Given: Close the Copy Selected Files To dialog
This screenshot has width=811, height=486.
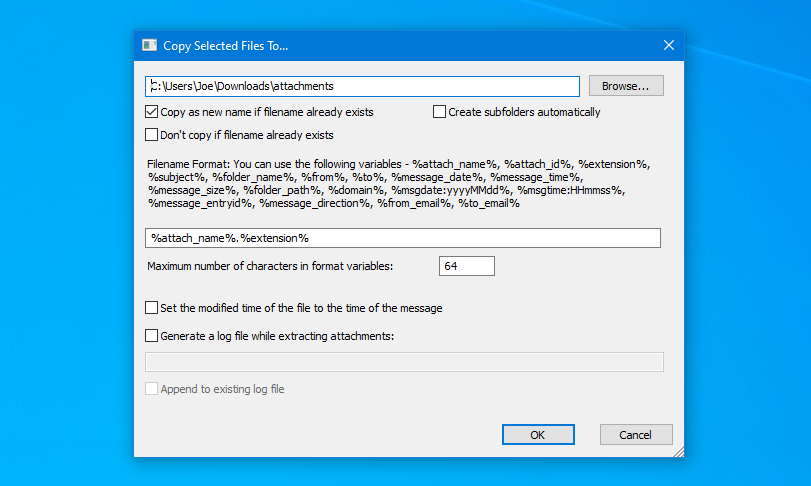Looking at the screenshot, I should click(669, 45).
